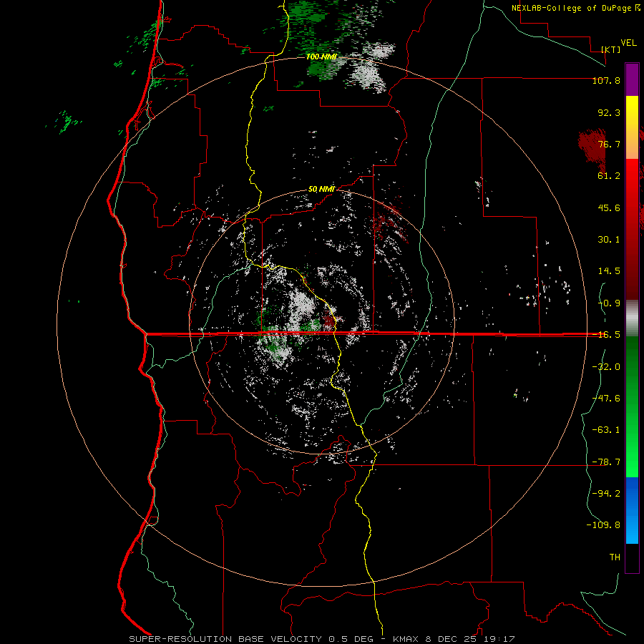Click the -78.7 velocity scale value
This screenshot has height=644, width=644.
[x=606, y=462]
